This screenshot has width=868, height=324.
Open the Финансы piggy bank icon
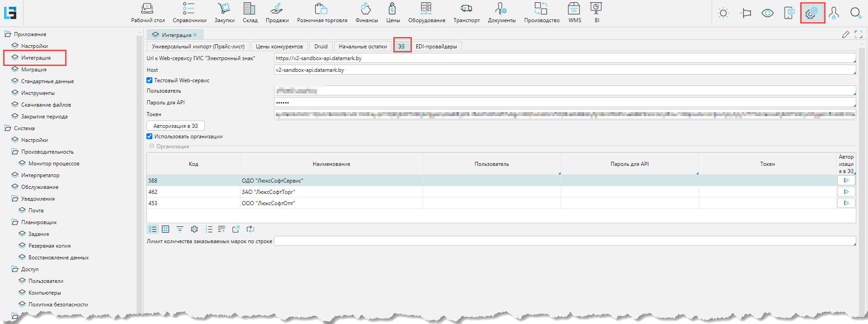click(366, 9)
